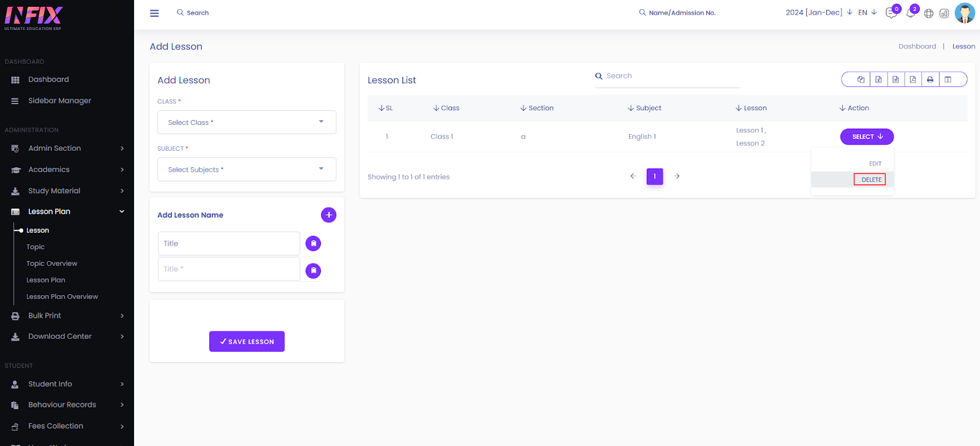Image resolution: width=980 pixels, height=446 pixels.
Task: Open the Lesson sidebar subitem
Action: pos(37,230)
